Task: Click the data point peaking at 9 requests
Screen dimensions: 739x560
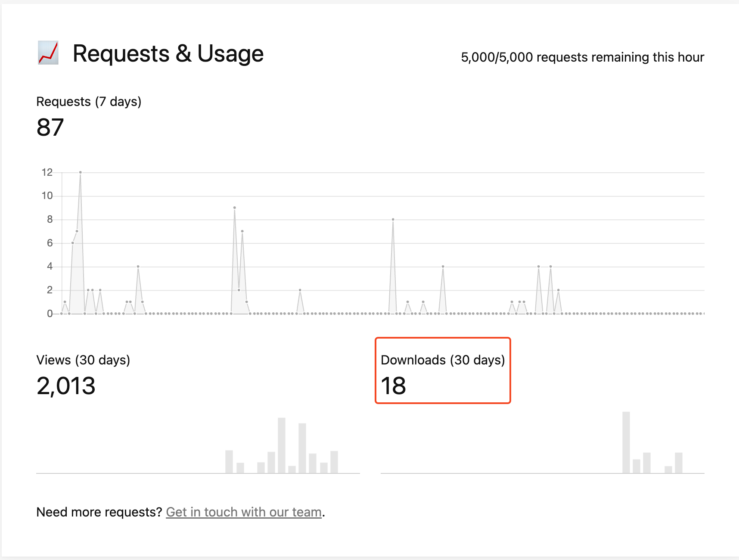Action: (235, 208)
